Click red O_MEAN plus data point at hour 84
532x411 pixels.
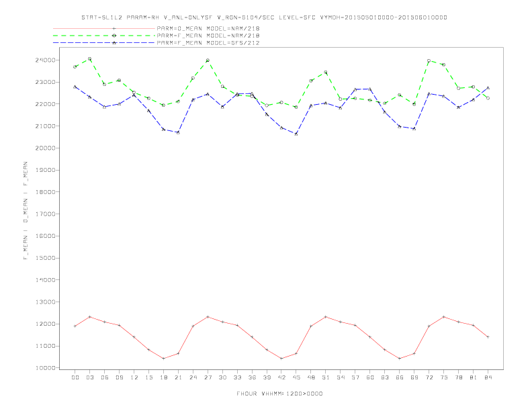(488, 337)
